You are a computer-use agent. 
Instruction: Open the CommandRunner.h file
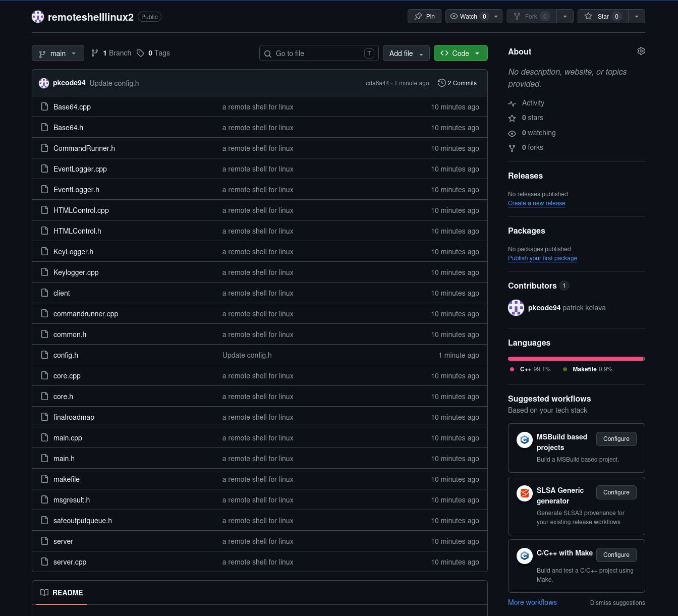[x=84, y=148]
